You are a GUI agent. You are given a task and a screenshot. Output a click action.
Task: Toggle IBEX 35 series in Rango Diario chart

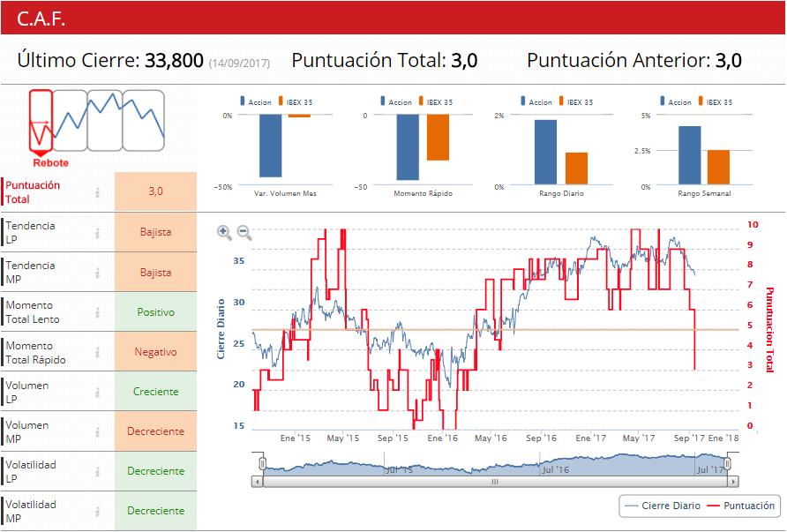pyautogui.click(x=576, y=101)
